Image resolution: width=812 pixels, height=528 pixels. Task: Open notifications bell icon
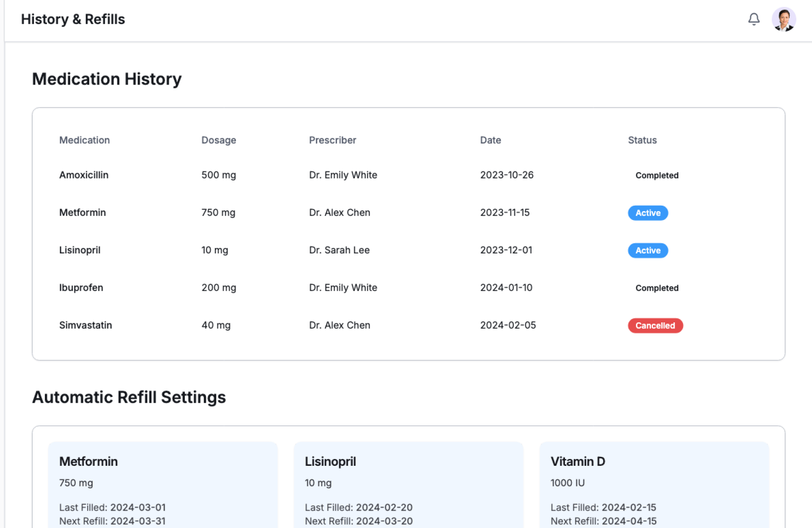pos(754,19)
